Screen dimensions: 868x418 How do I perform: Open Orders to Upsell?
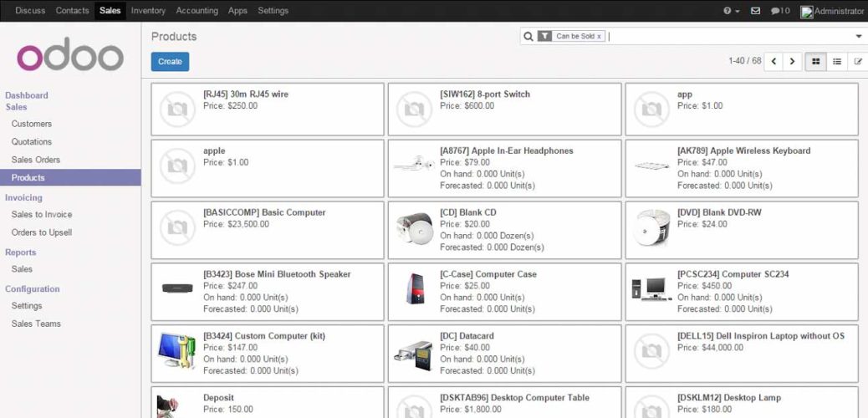(42, 232)
